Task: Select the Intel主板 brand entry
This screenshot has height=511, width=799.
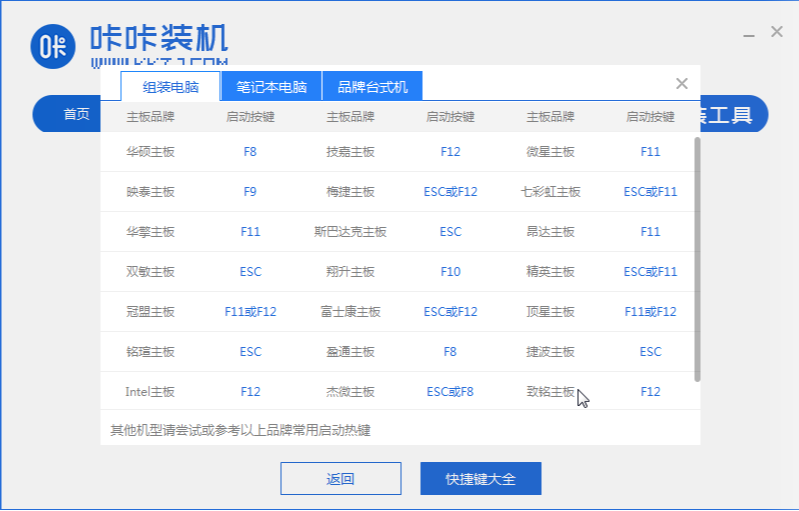Action: [x=150, y=392]
